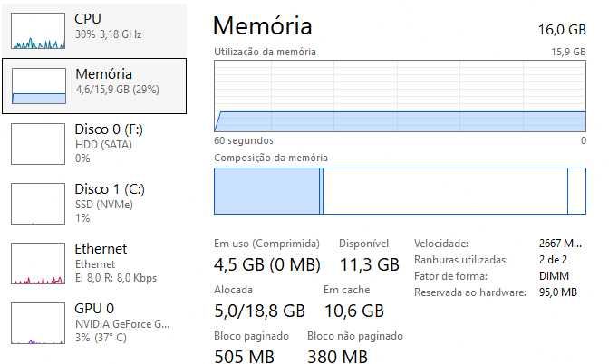Open the Ethernet activity graph thumbnail

(38, 263)
